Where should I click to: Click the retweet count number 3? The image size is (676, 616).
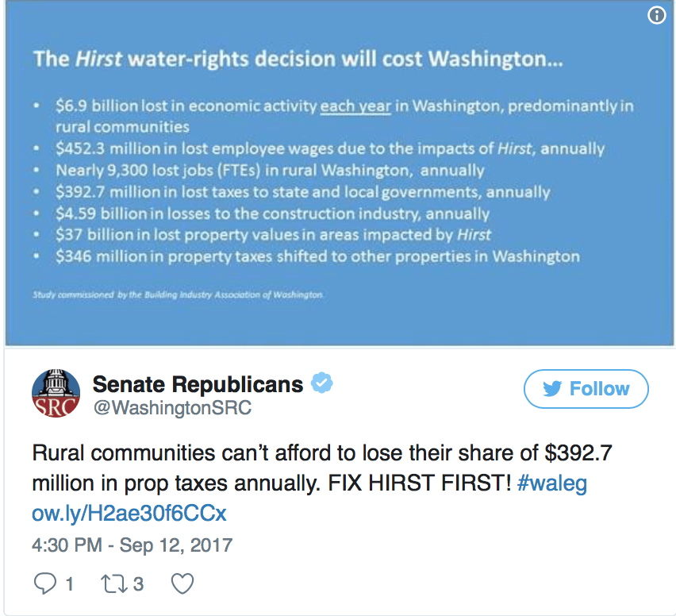(x=138, y=584)
